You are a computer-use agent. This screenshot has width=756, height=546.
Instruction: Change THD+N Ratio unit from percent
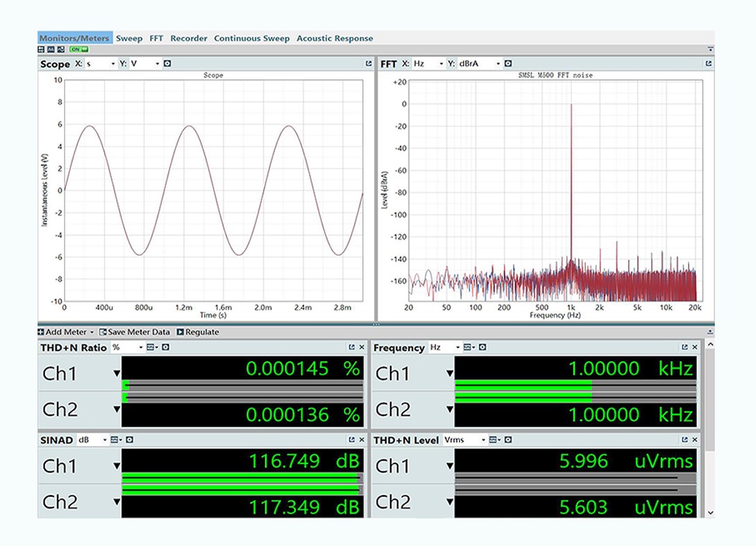[128, 347]
